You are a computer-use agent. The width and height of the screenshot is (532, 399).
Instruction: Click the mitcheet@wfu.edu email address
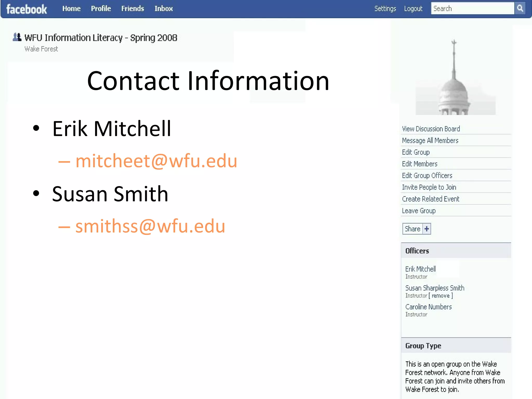(156, 161)
